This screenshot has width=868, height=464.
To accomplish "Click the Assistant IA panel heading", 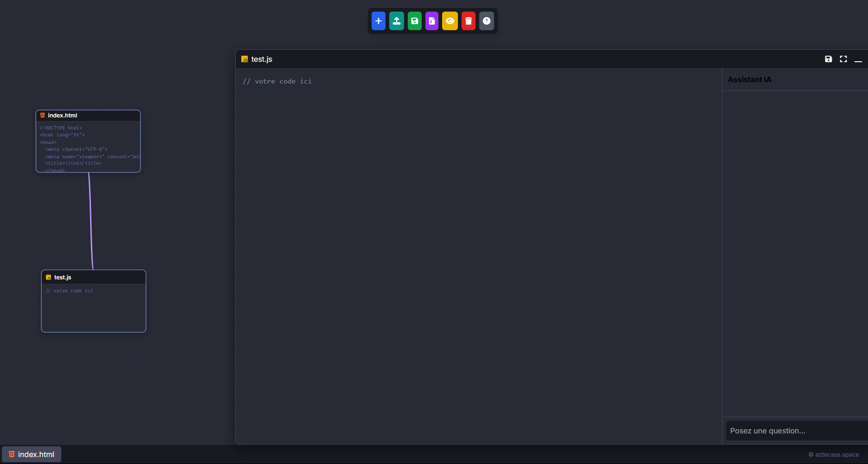I will click(749, 80).
